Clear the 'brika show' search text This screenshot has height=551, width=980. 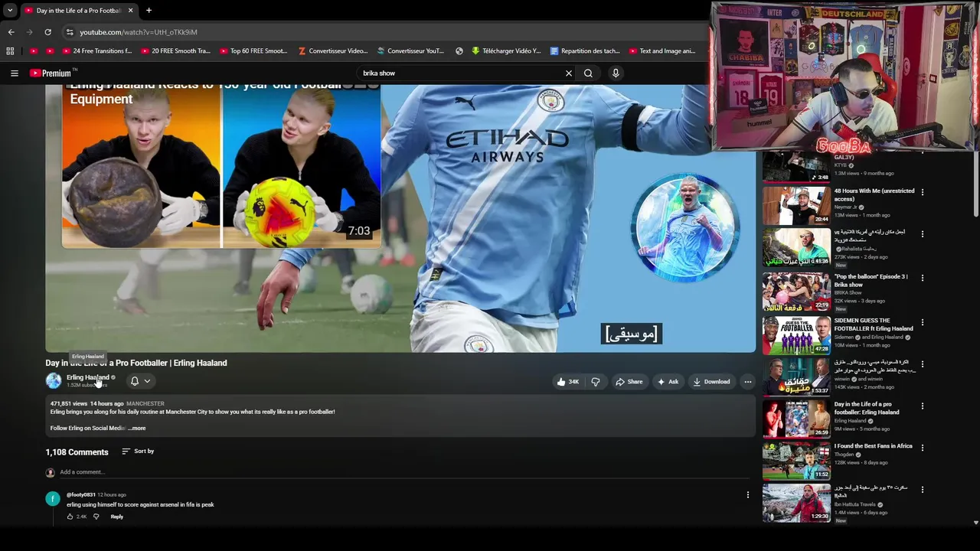(x=569, y=73)
